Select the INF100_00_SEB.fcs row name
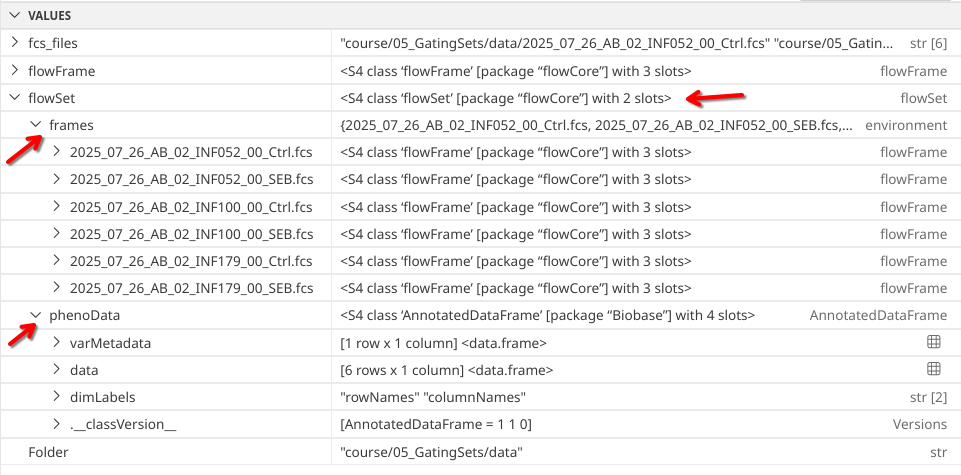961x475 pixels. [191, 234]
